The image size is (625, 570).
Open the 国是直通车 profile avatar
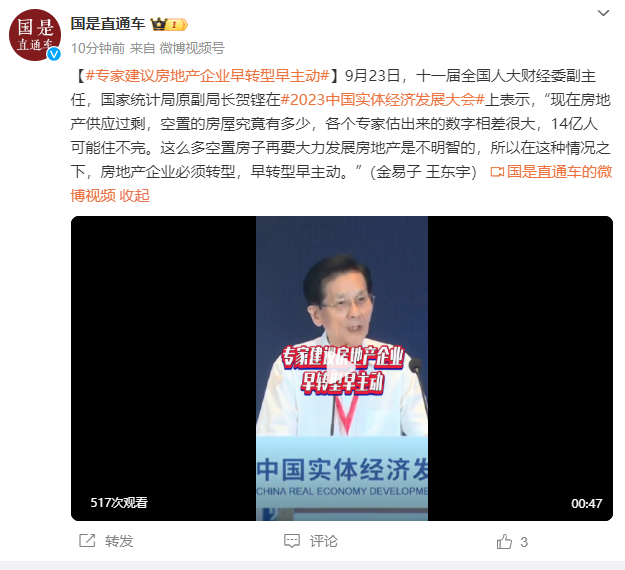click(35, 35)
